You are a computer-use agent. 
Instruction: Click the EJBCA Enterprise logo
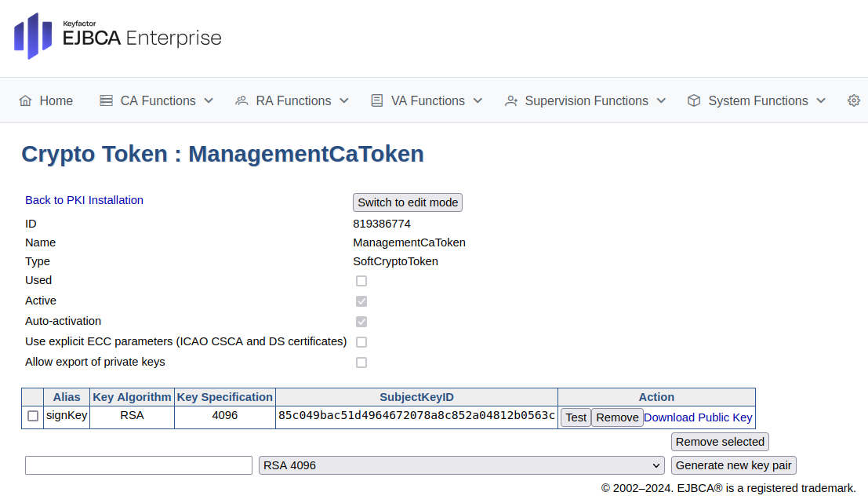point(118,36)
